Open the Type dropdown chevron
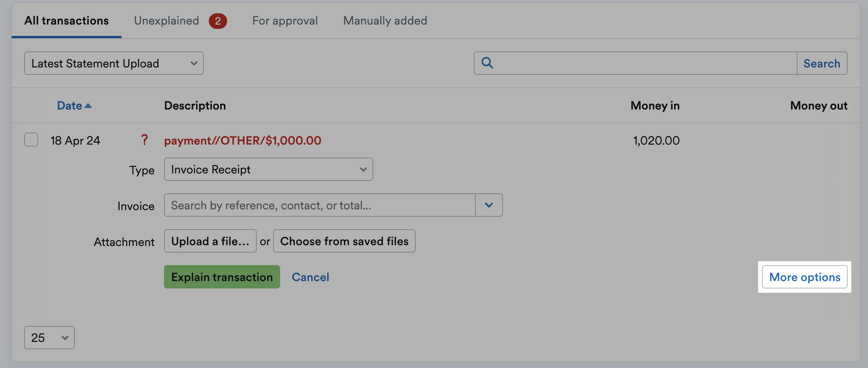Image resolution: width=868 pixels, height=368 pixels. tap(363, 169)
